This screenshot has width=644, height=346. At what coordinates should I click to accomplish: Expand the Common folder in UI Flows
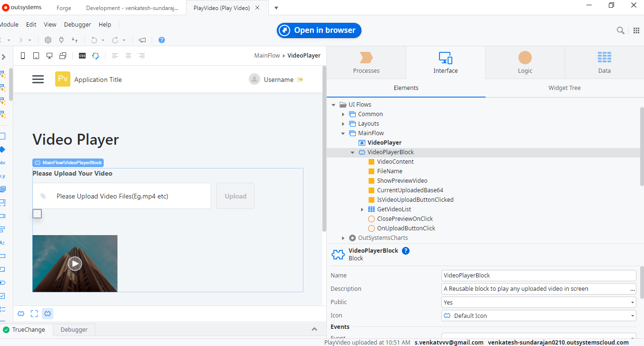coord(343,114)
